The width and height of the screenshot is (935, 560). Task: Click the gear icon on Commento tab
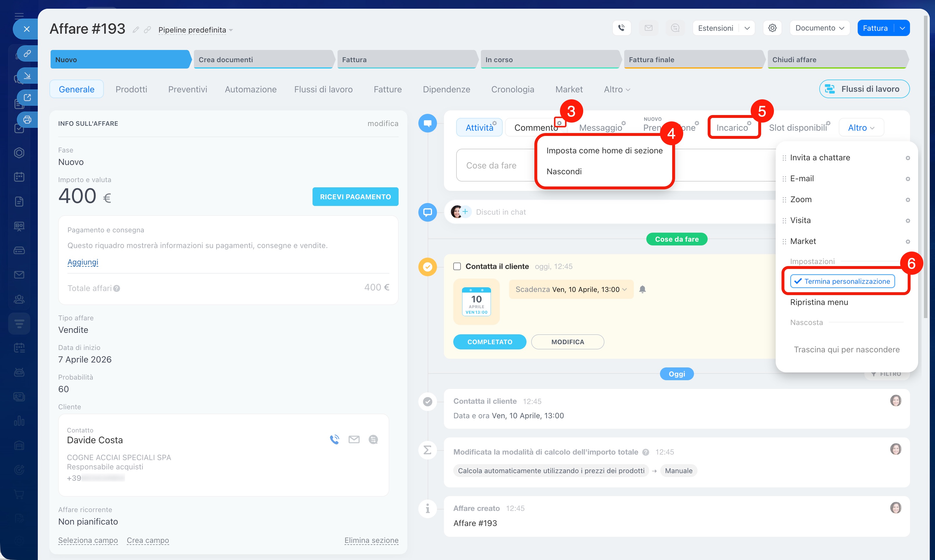[560, 123]
